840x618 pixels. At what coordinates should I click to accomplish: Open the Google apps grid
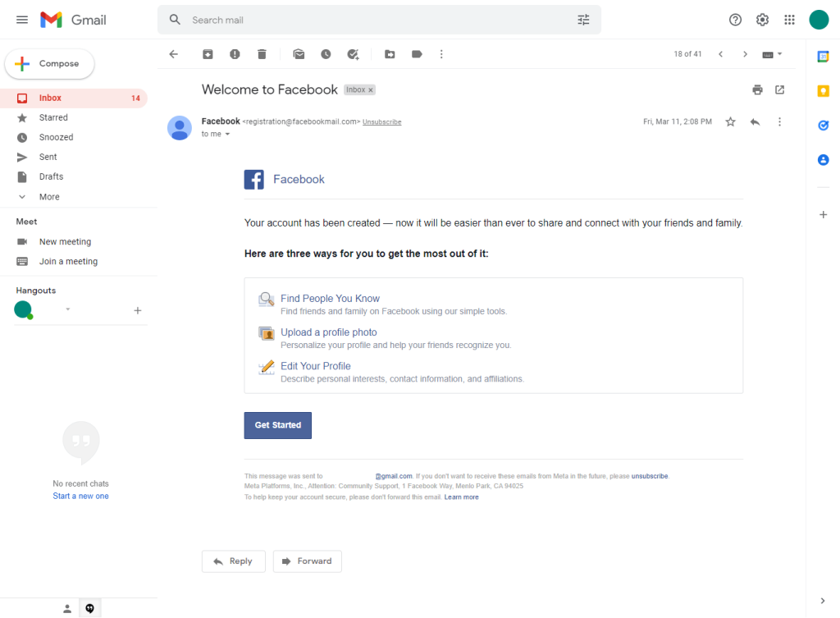pos(789,20)
